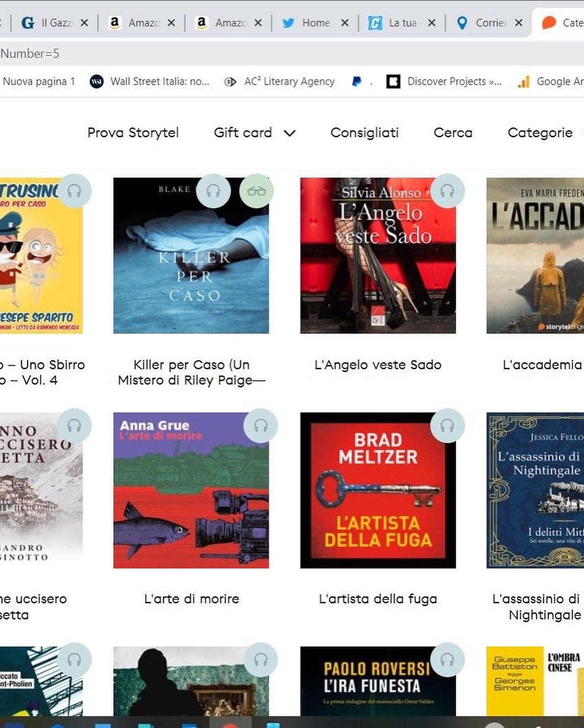The height and width of the screenshot is (728, 584).
Task: Click headphones icon on L'Angelo veste Sado
Action: click(447, 191)
